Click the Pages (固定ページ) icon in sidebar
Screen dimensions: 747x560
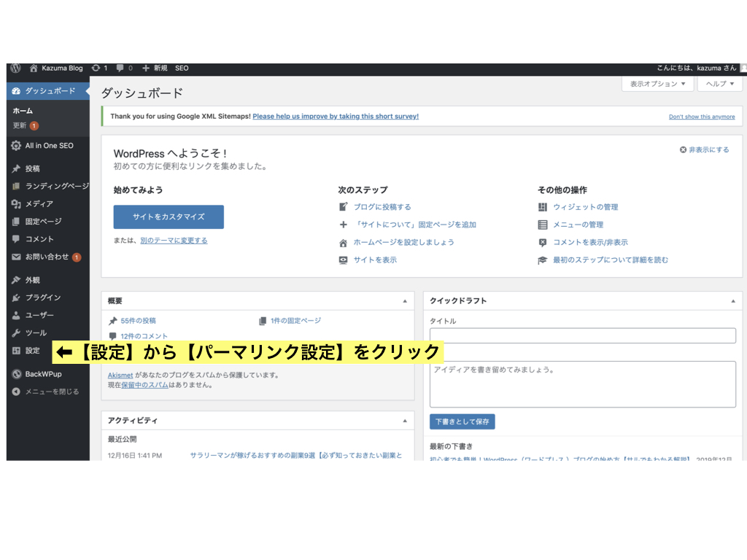tap(16, 222)
